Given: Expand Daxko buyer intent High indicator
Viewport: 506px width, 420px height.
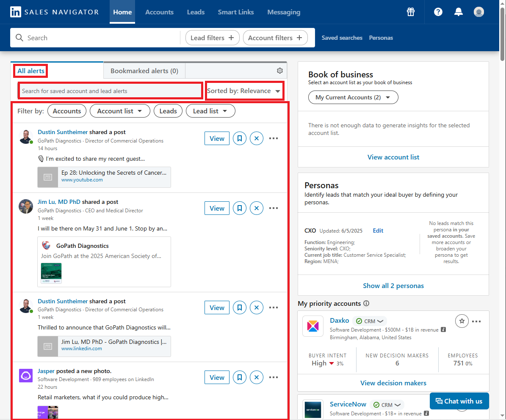Looking at the screenshot, I should [327, 363].
